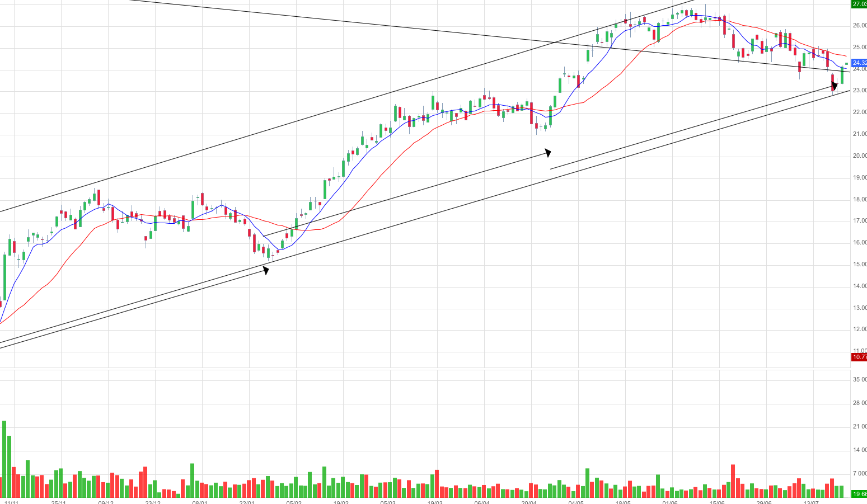
Task: Click the 35 00 volume axis label
Action: click(860, 380)
